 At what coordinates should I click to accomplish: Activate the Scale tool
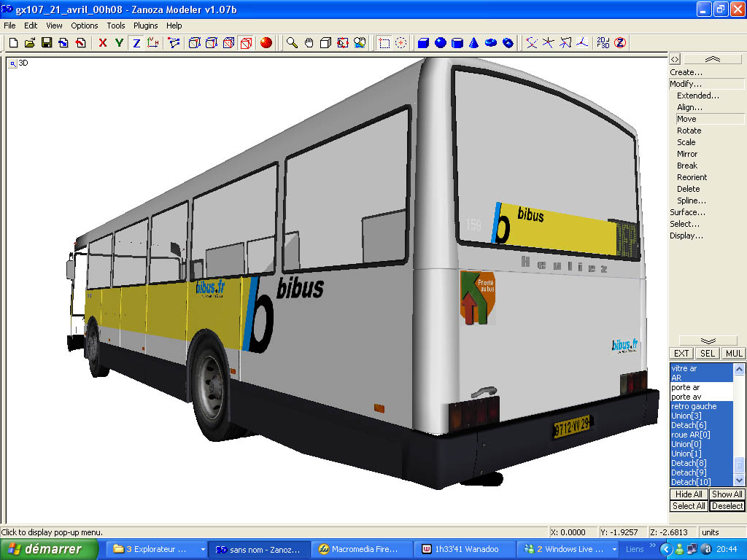tap(686, 142)
